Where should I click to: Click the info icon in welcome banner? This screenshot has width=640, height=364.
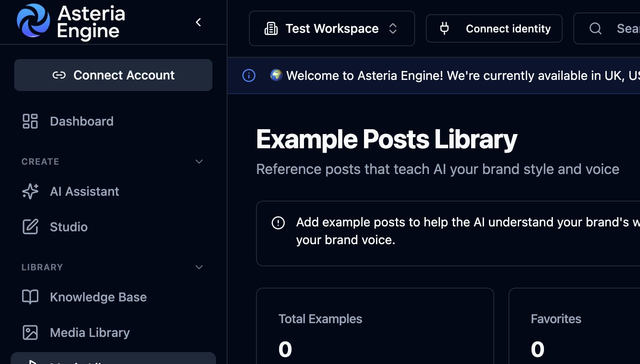tap(249, 75)
